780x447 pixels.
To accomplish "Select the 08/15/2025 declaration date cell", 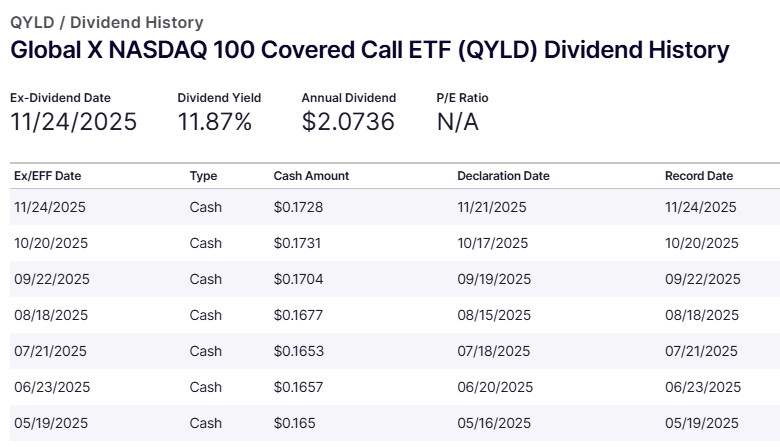I will click(x=492, y=315).
